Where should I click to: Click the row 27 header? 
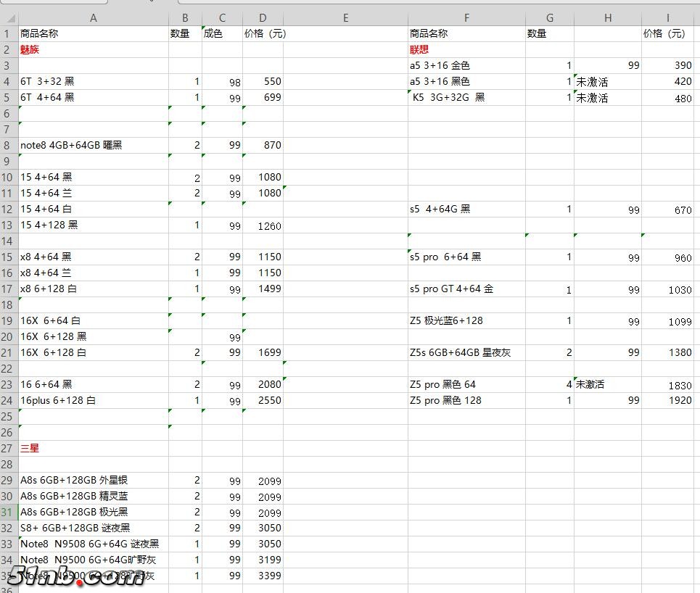click(8, 448)
